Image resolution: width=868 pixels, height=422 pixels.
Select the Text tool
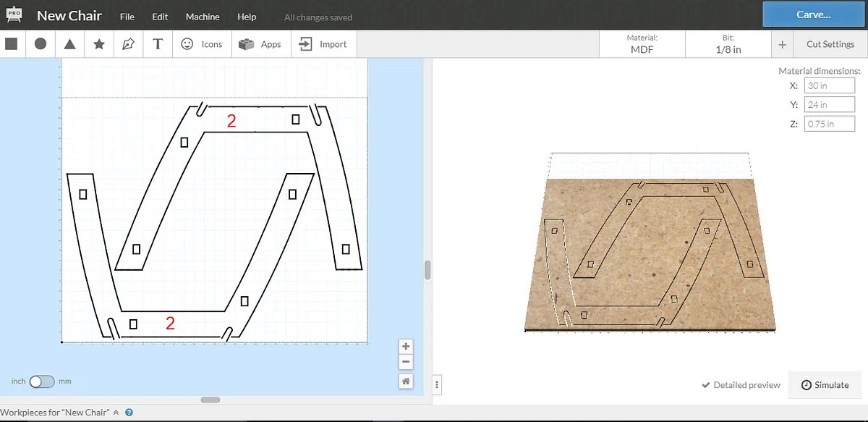[158, 44]
